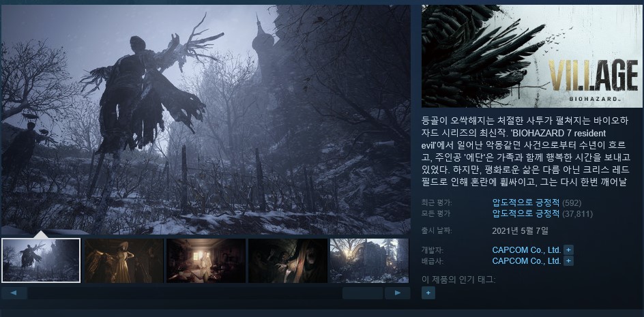Click the VILLAGE BIOHAZARD header image
The width and height of the screenshot is (644, 317).
[x=532, y=57]
